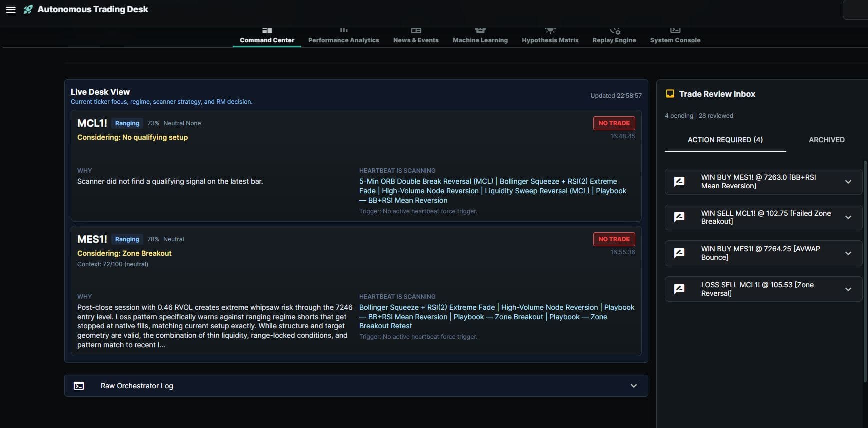Click the Autonomous Trading Desk title
Image resolution: width=868 pixels, height=428 pixels.
point(93,9)
